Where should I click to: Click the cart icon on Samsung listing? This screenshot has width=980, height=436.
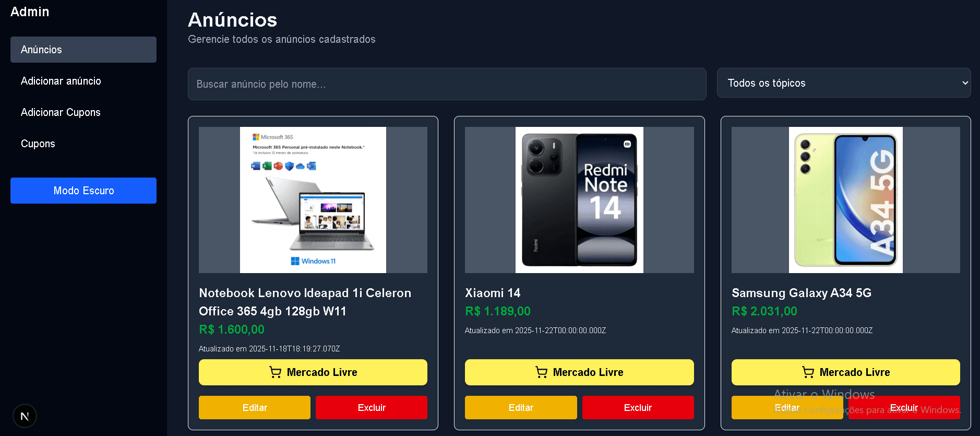(x=808, y=372)
